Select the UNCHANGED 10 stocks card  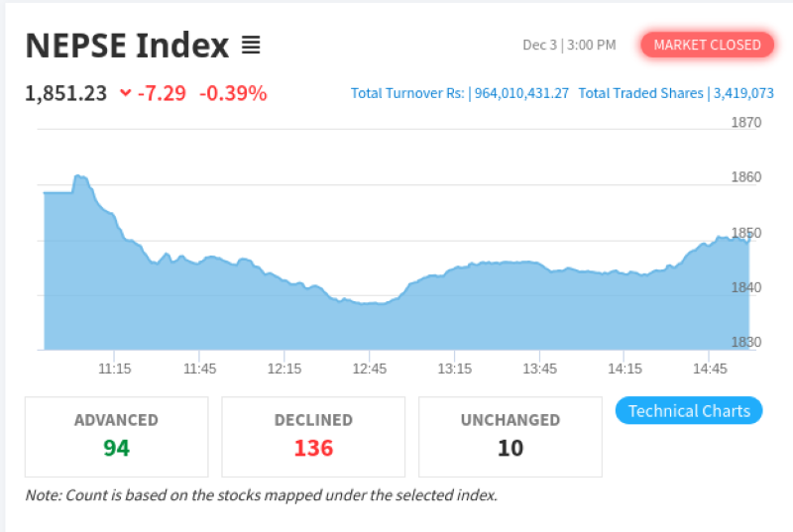(510, 437)
